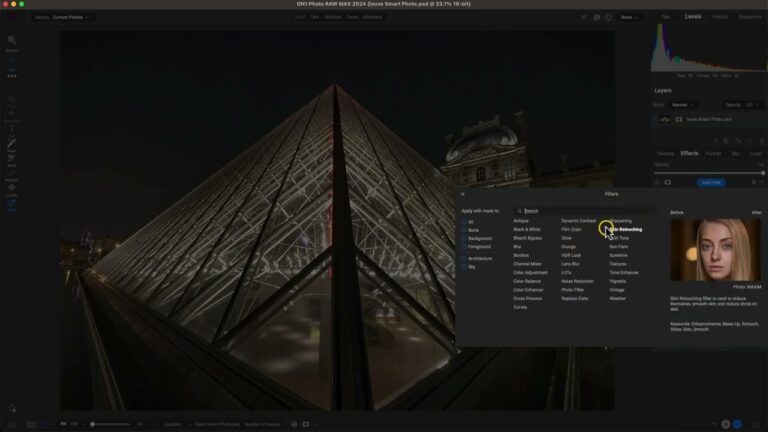
Task: Select the Text tool in the left toolbar
Action: 12,129
